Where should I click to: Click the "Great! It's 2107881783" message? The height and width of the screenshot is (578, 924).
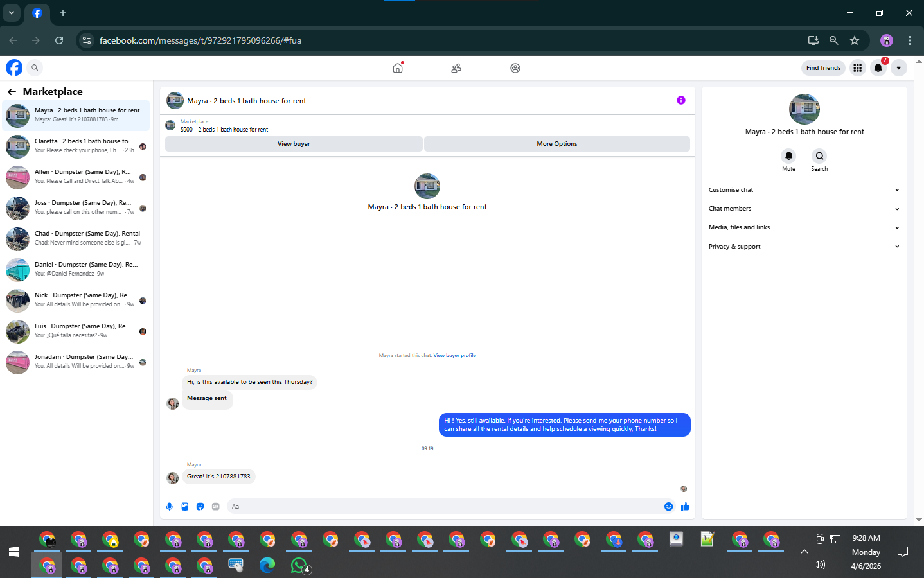click(x=218, y=477)
